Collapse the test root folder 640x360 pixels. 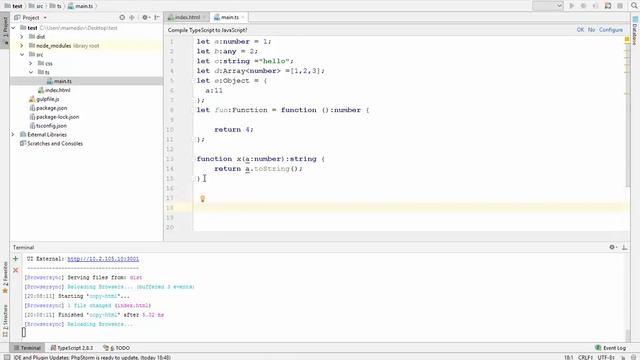tap(14, 28)
